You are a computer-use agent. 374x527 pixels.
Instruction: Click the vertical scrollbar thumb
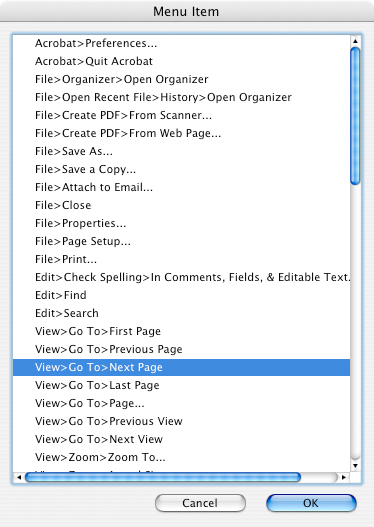click(x=355, y=116)
